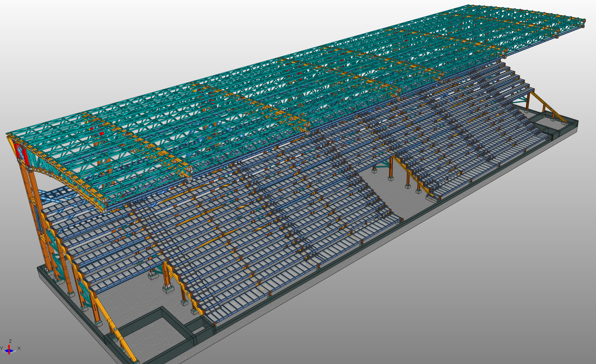Click the Y label on the axis triad

click(2, 348)
